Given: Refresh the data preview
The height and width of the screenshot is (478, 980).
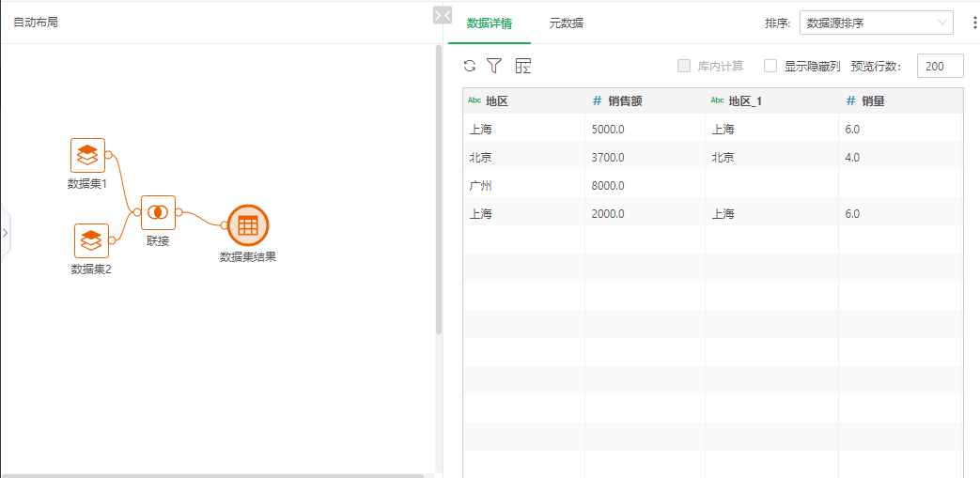Looking at the screenshot, I should [470, 66].
